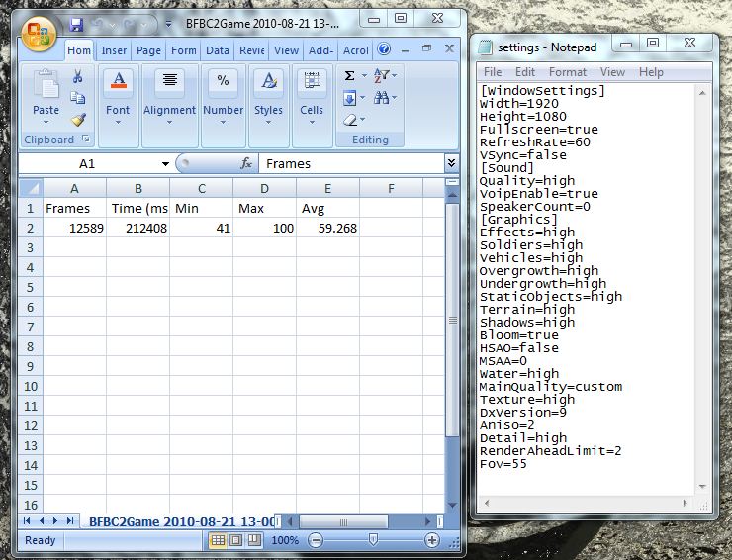The image size is (732, 560).
Task: Open Excel Help question mark icon
Action: (384, 48)
